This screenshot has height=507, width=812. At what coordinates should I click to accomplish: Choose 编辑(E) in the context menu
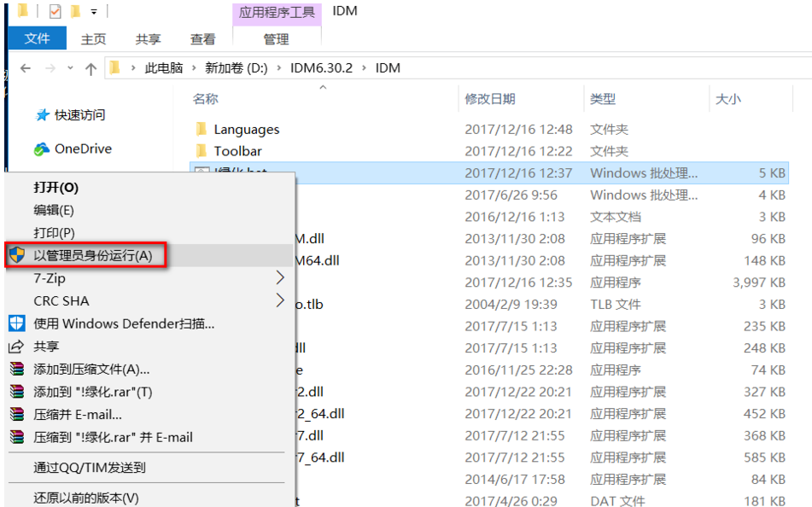(x=53, y=210)
